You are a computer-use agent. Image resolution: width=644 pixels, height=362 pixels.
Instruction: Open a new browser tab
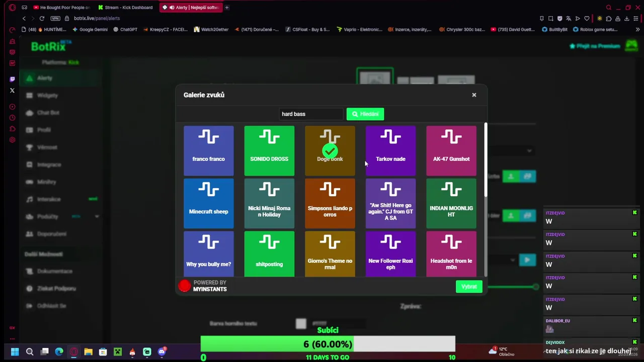click(227, 8)
